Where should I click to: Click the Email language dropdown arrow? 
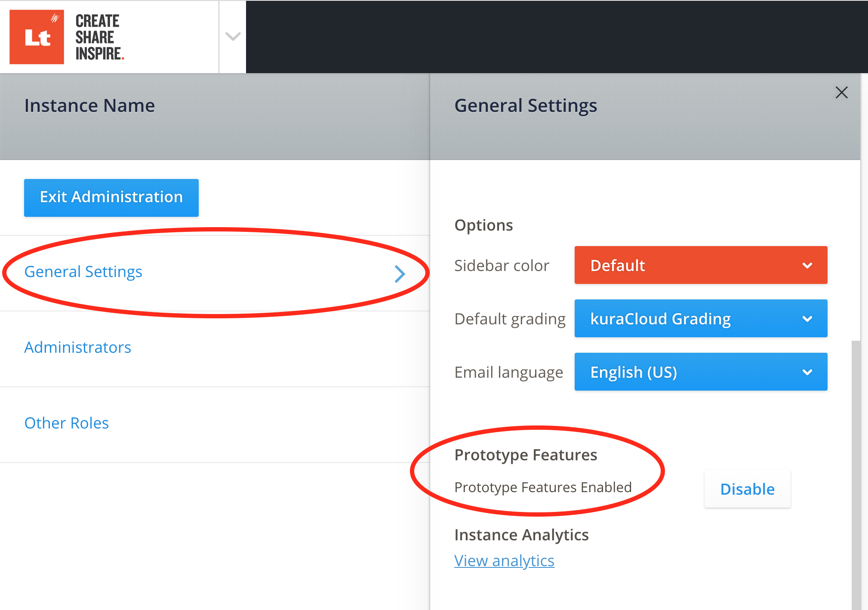(x=807, y=372)
